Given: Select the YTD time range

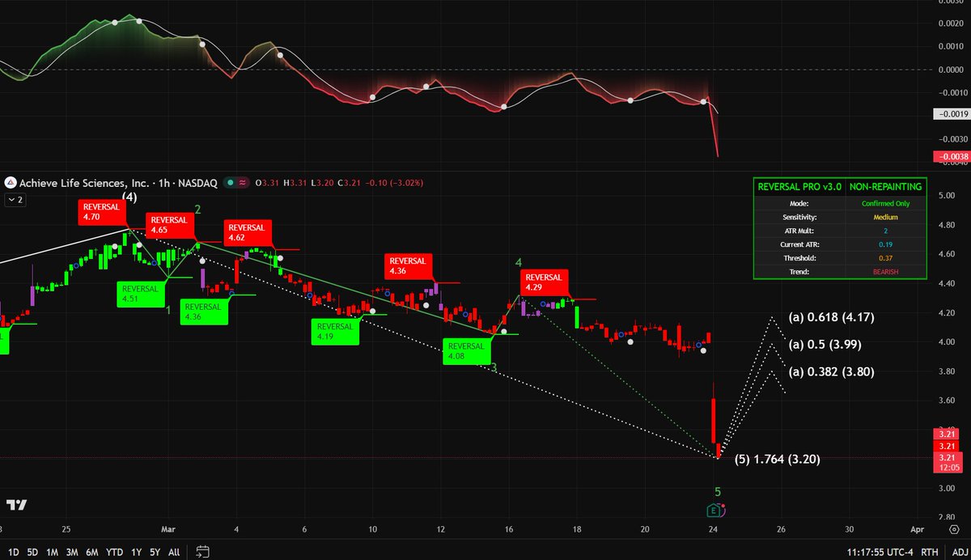Looking at the screenshot, I should click(x=115, y=552).
